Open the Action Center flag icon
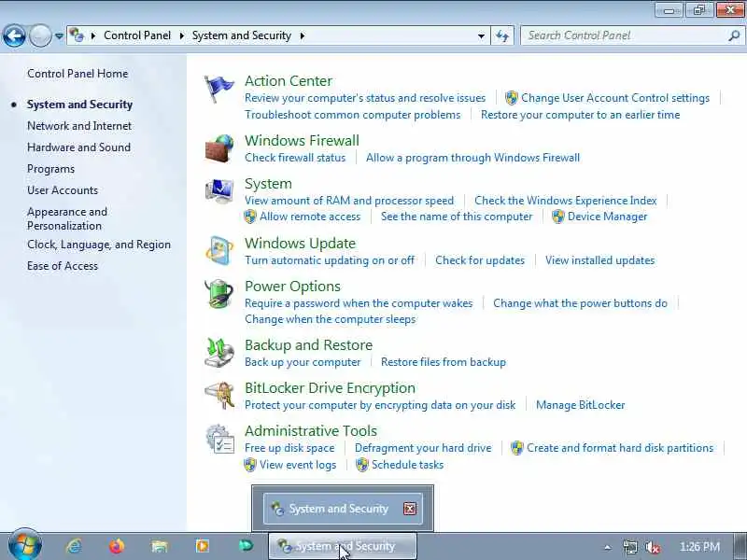This screenshot has height=560, width=747. click(x=218, y=89)
